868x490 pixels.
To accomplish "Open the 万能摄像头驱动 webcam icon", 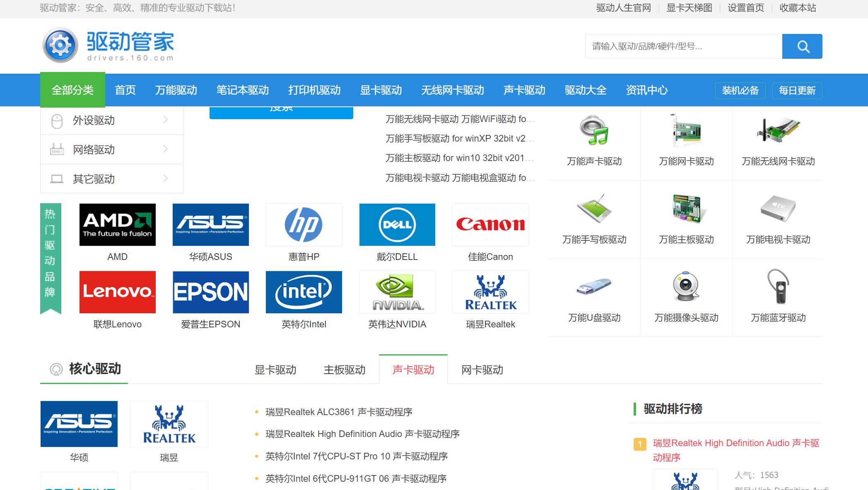I will (686, 286).
